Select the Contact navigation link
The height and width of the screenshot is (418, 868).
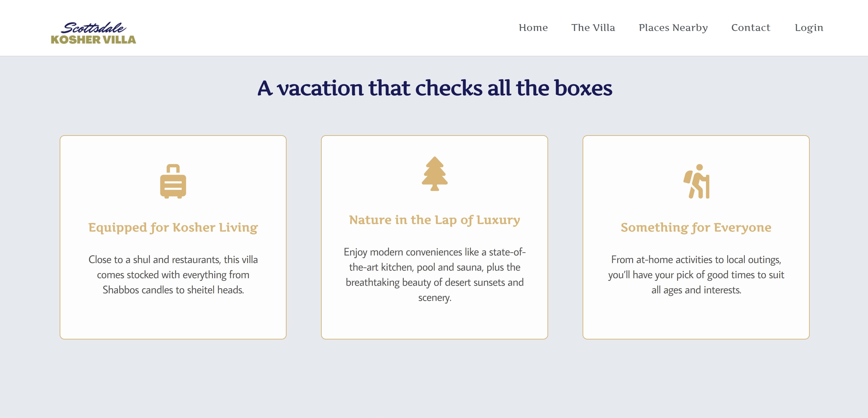coord(751,28)
